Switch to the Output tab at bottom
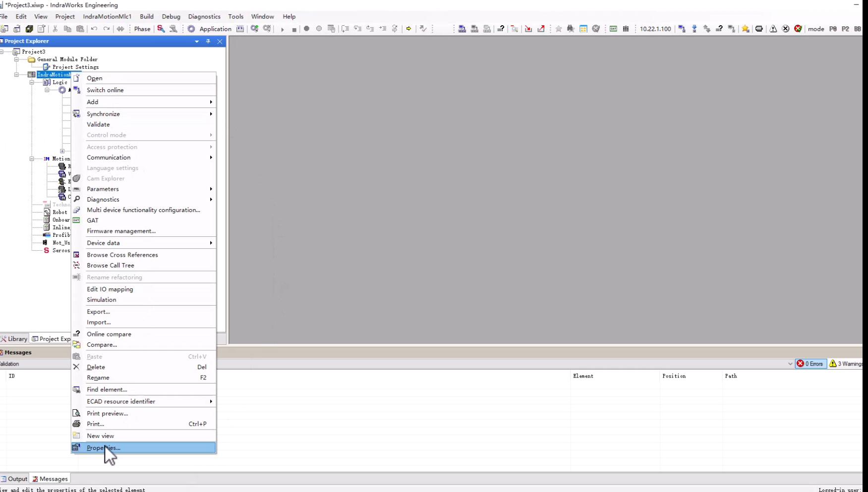 (x=14, y=479)
